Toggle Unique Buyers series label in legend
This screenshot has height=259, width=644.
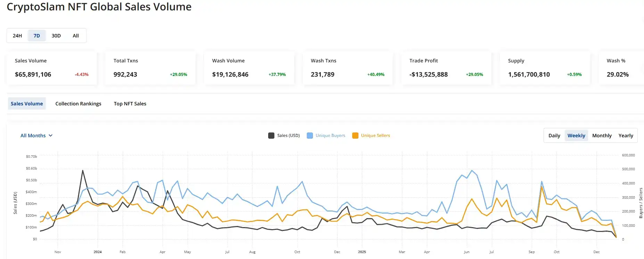tap(330, 136)
